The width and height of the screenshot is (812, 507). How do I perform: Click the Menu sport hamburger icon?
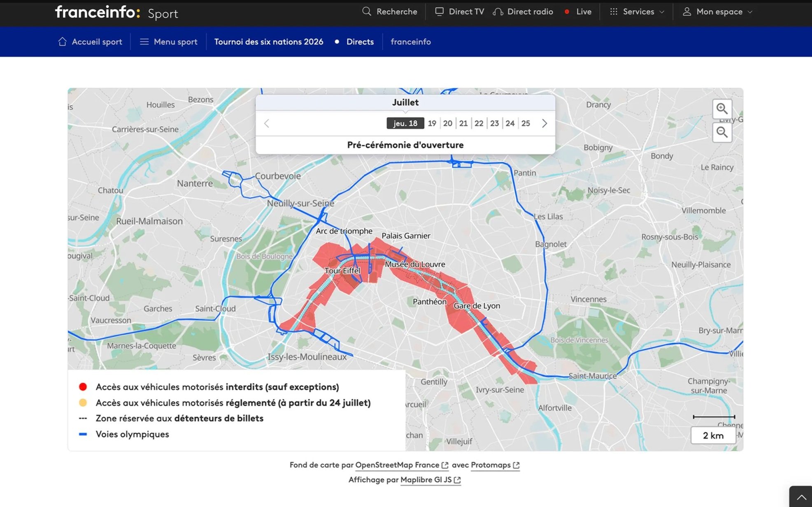(144, 42)
